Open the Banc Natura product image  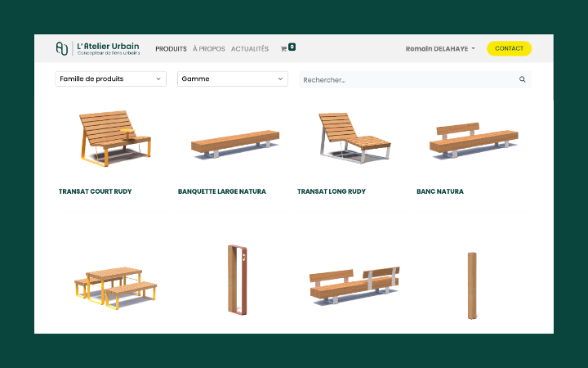pos(474,140)
